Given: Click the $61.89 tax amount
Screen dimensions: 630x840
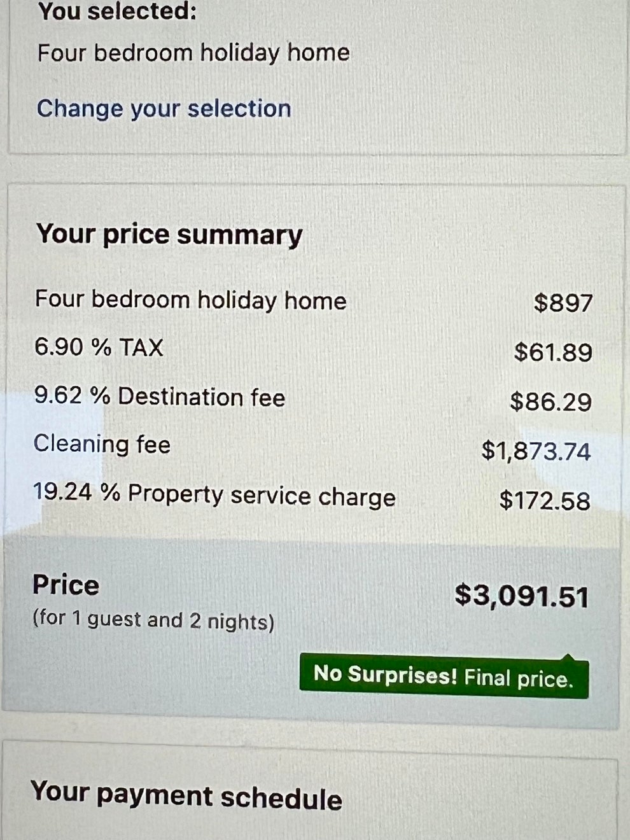Looking at the screenshot, I should point(554,350).
